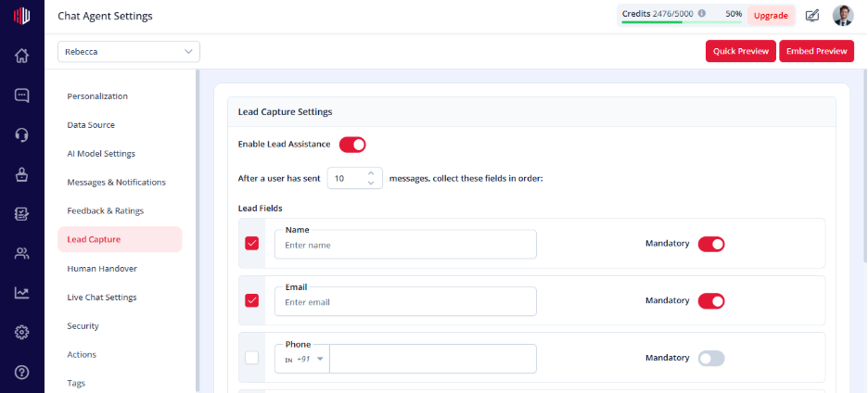Select the Lead Capture section
The image size is (868, 393).
pyautogui.click(x=121, y=240)
